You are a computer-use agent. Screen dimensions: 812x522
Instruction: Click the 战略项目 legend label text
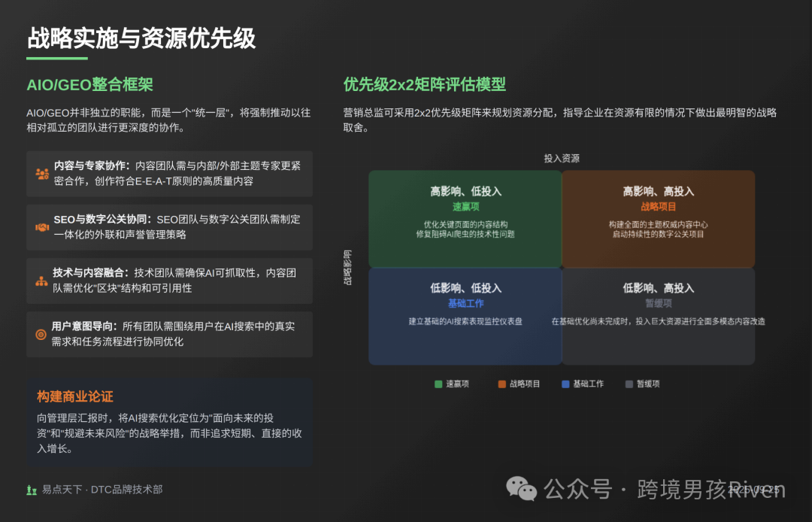point(525,384)
